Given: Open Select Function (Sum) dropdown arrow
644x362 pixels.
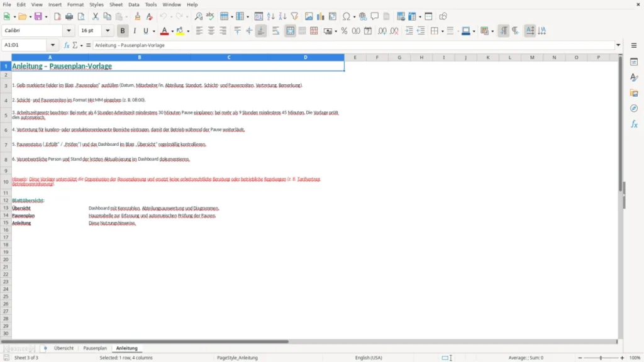Looking at the screenshot, I should [82, 45].
